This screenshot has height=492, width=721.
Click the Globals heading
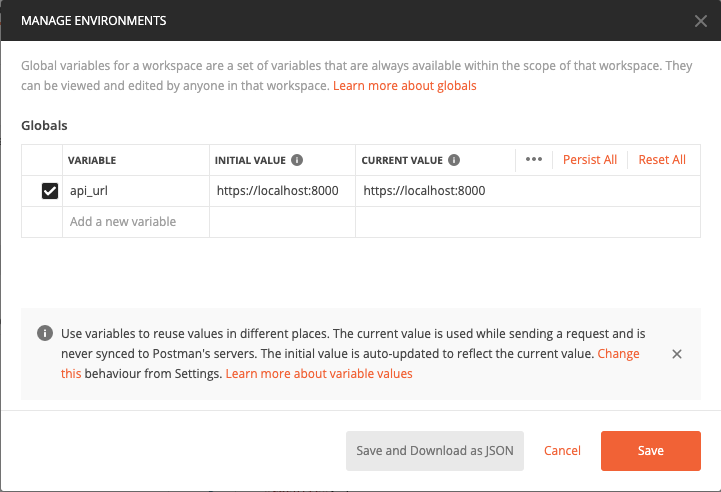click(x=44, y=126)
